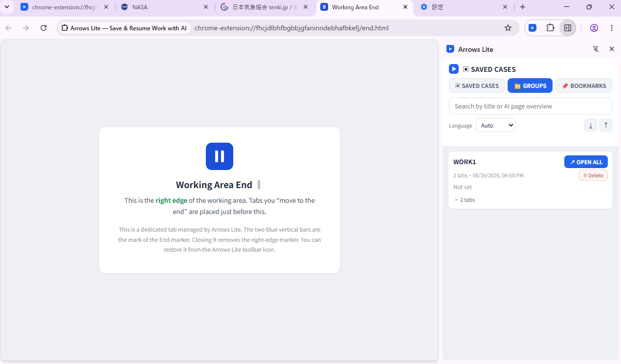Viewport: 621px width, 364px height.
Task: Click the address bar URL
Action: coord(291,28)
